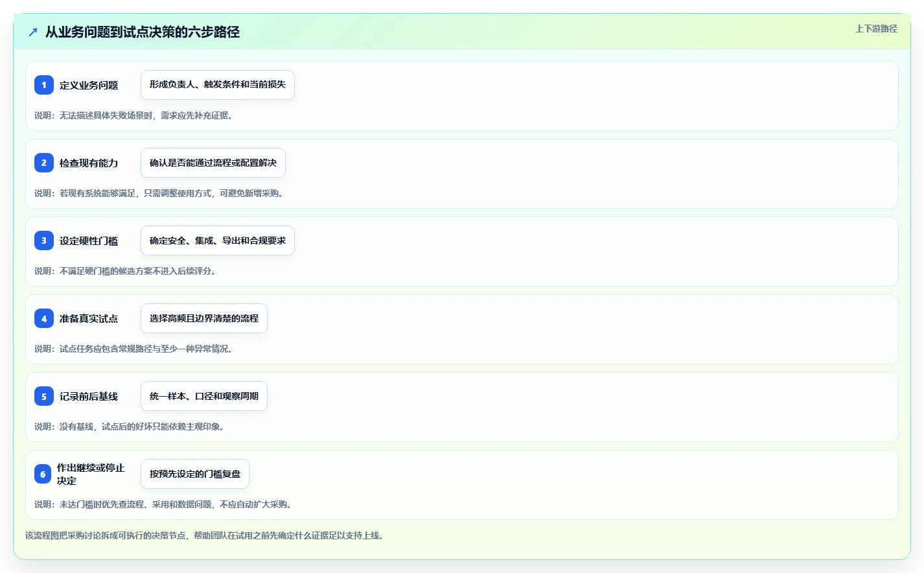The image size is (924, 573).
Task: Click the 确认是否能通过流程或配置解决 chip
Action: point(213,163)
